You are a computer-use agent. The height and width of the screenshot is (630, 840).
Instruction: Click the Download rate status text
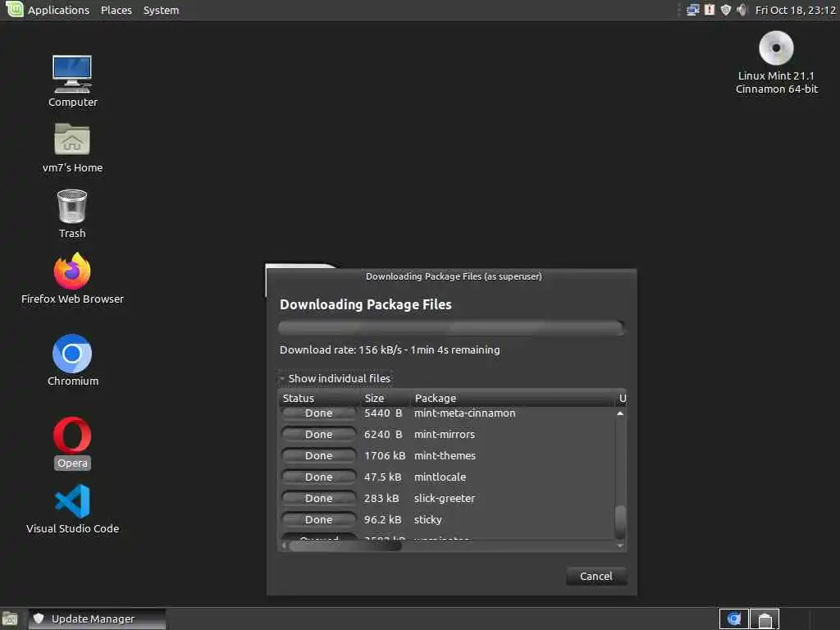(390, 349)
